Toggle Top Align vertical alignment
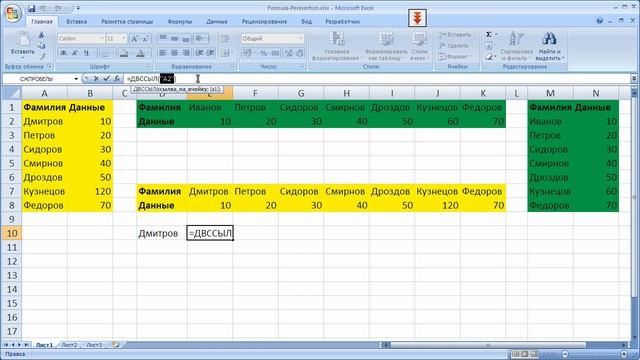 163,38
